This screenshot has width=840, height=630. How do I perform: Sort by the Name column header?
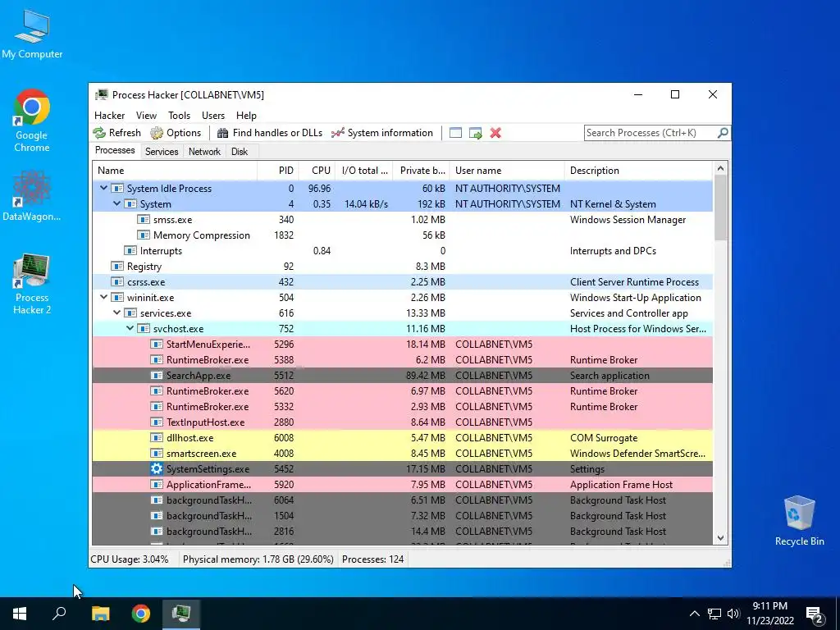pos(175,171)
